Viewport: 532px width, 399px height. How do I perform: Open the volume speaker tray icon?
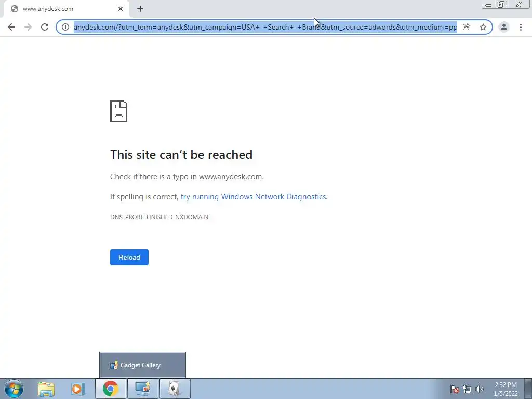(x=480, y=389)
